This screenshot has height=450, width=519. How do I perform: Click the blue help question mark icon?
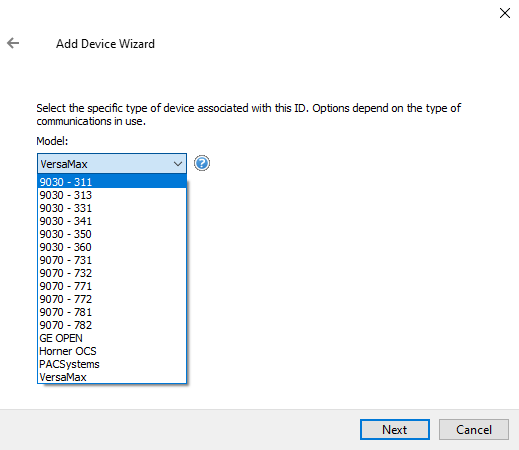point(202,163)
